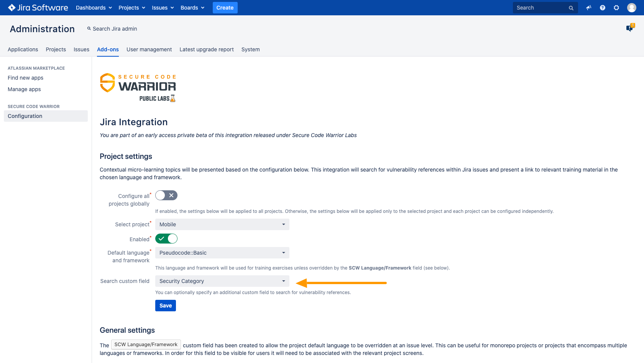Click the Administration page title
Screen dimensions: 644x363
pos(42,29)
